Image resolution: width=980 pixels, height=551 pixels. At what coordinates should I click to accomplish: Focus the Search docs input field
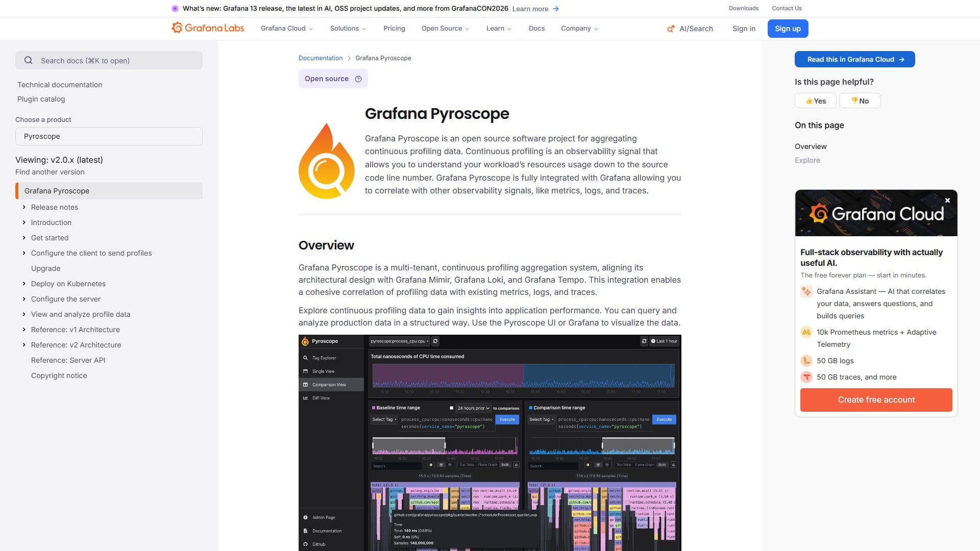(109, 60)
